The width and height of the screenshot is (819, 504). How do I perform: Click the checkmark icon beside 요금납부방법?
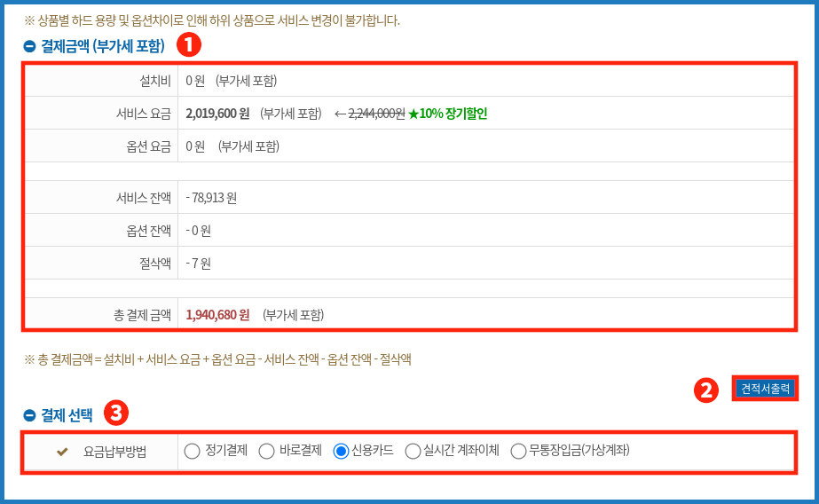(62, 452)
